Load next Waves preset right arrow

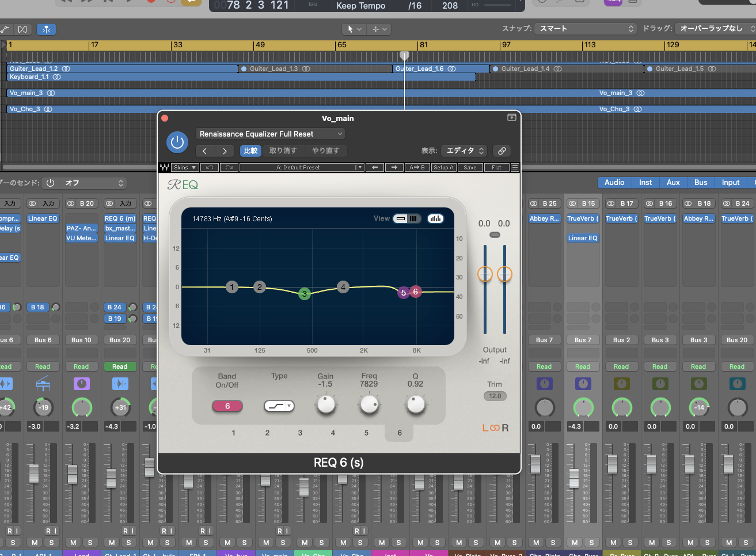tap(394, 167)
